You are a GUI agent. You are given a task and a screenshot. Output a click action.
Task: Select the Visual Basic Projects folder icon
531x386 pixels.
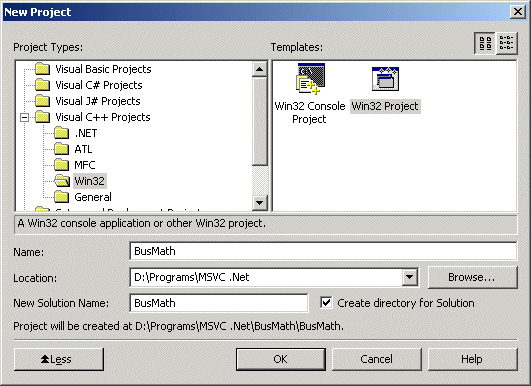coord(43,69)
